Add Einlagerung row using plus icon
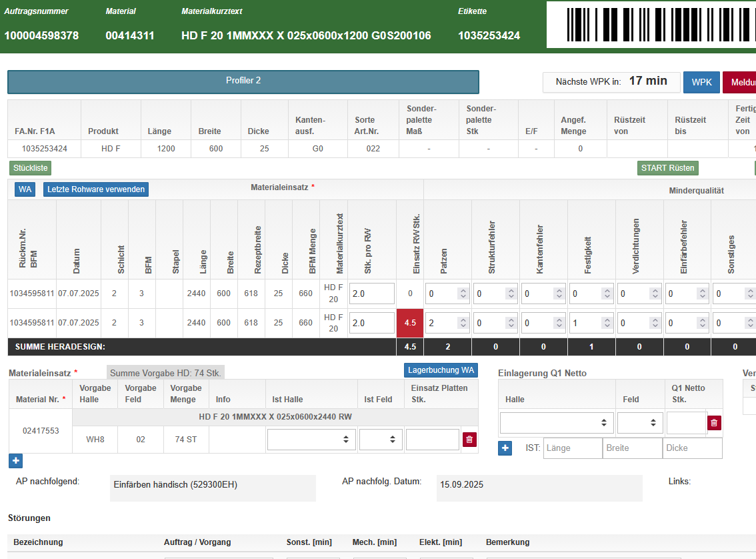The image size is (756, 559). (505, 448)
